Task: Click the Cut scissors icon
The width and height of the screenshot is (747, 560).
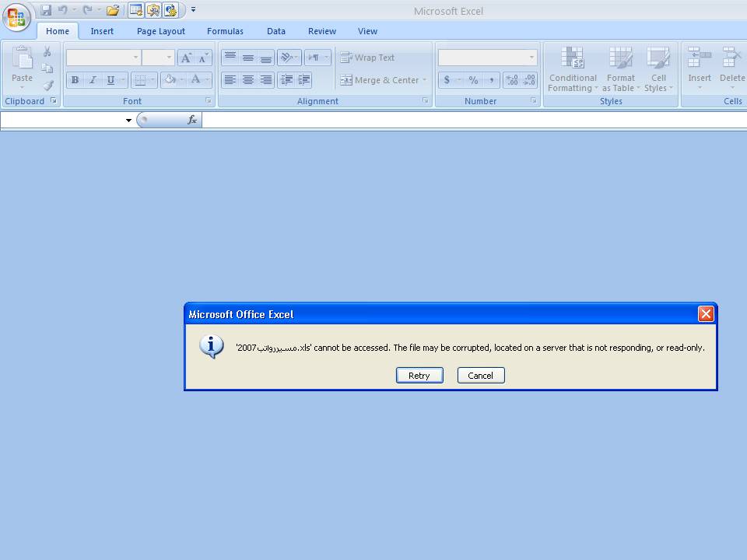Action: 47,51
